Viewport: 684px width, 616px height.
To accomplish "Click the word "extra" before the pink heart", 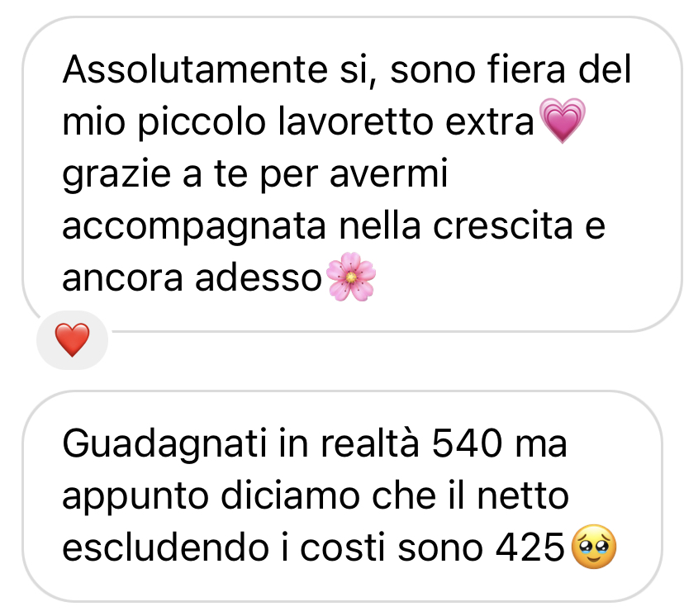I will click(489, 122).
